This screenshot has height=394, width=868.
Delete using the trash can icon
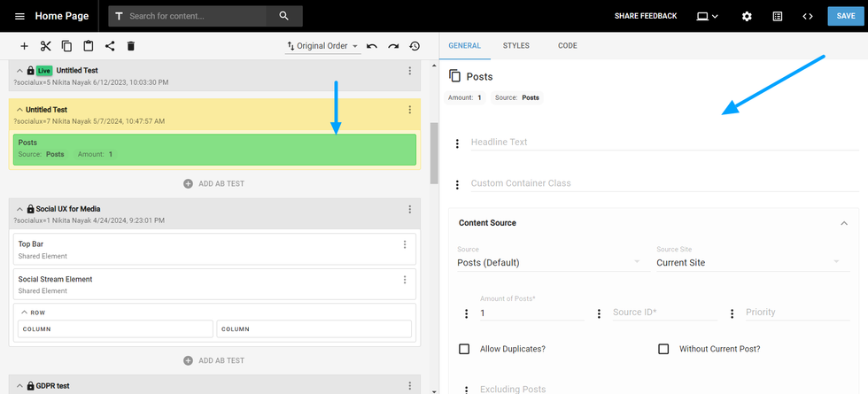[131, 46]
